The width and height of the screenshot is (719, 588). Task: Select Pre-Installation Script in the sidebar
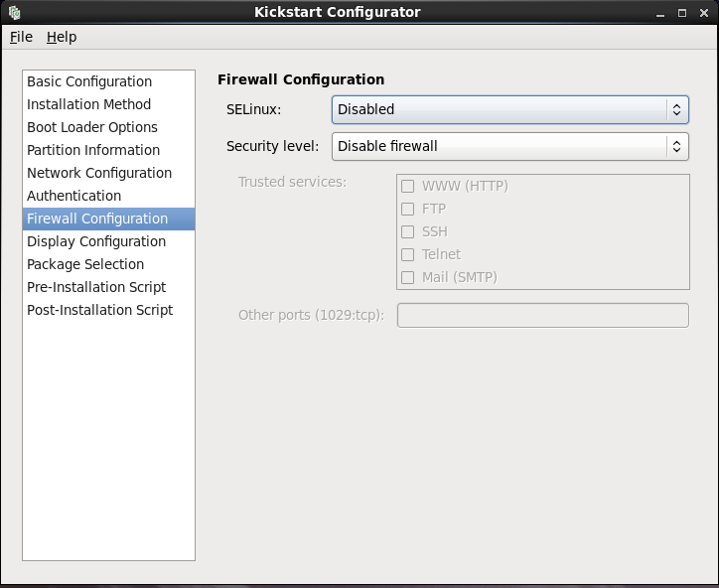(x=108, y=287)
